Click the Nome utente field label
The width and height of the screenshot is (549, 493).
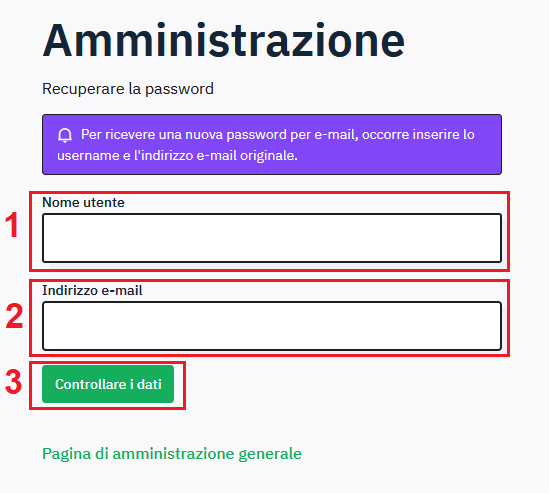(x=83, y=202)
